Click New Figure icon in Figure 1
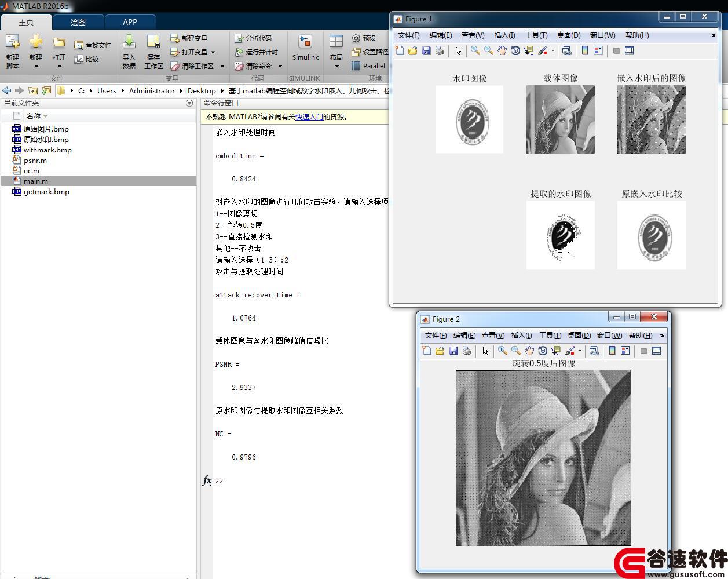 400,51
